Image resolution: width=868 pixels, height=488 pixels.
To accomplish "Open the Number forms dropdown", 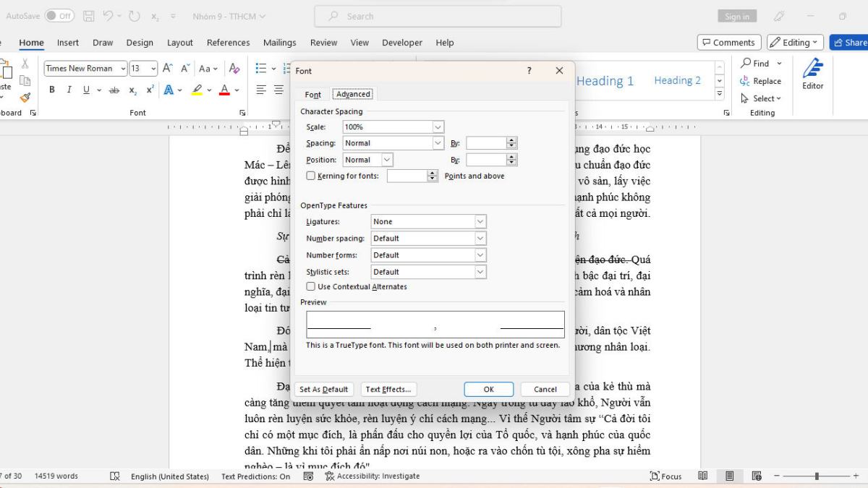I will 482,254.
